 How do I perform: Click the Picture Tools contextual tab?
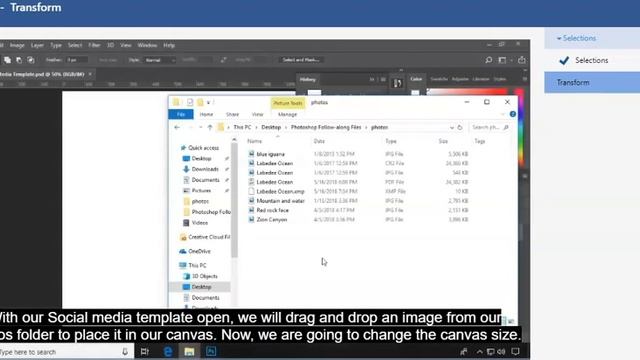288,103
